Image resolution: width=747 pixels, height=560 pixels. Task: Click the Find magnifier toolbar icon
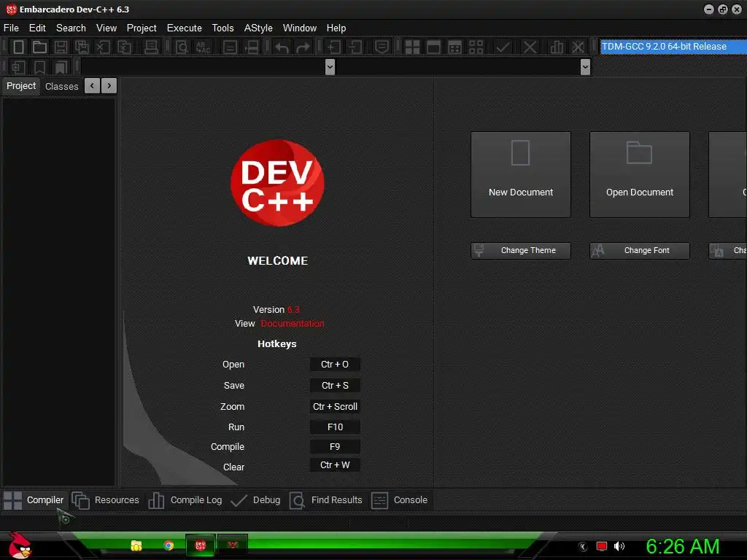coord(182,47)
